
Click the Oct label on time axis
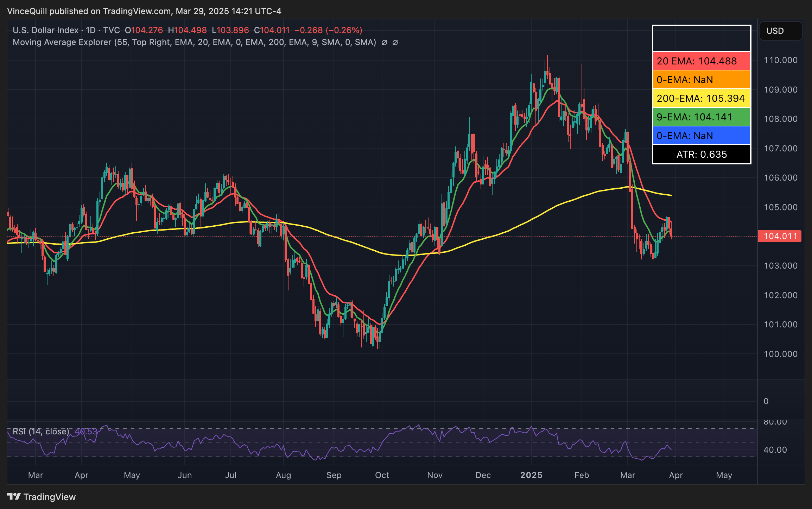coord(382,475)
